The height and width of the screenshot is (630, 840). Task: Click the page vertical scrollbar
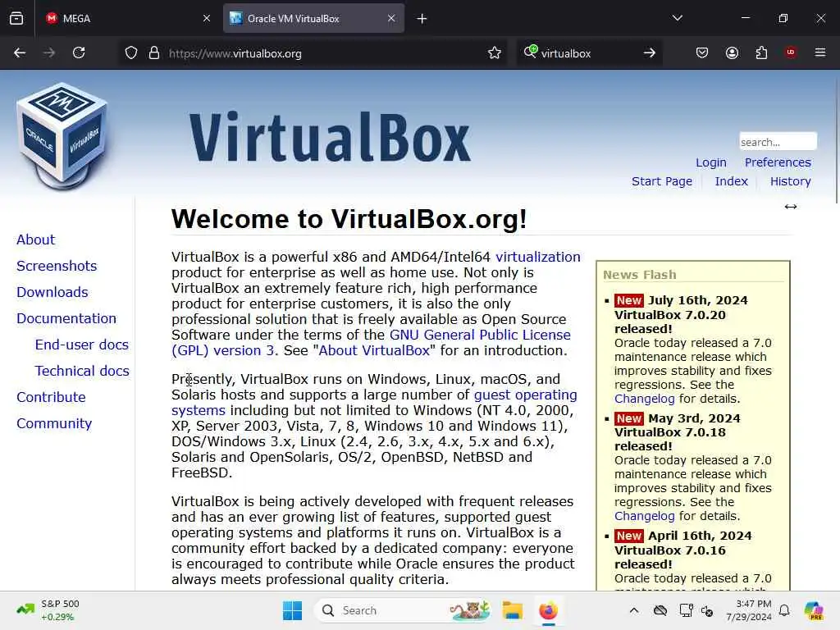(836, 139)
